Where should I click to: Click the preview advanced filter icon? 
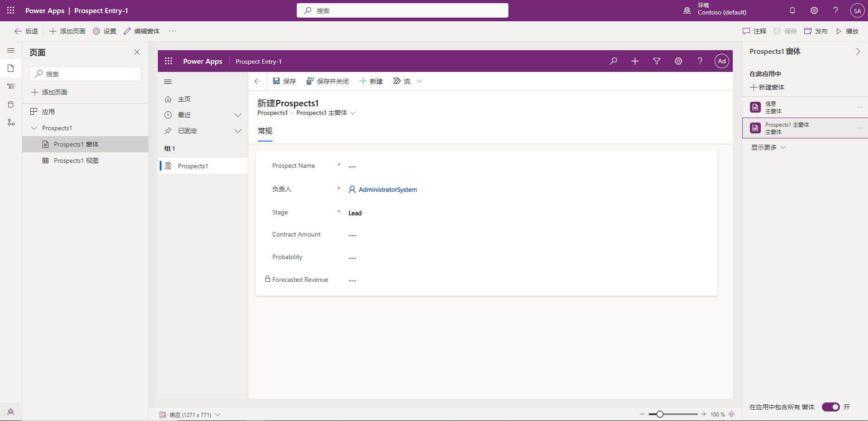point(657,61)
